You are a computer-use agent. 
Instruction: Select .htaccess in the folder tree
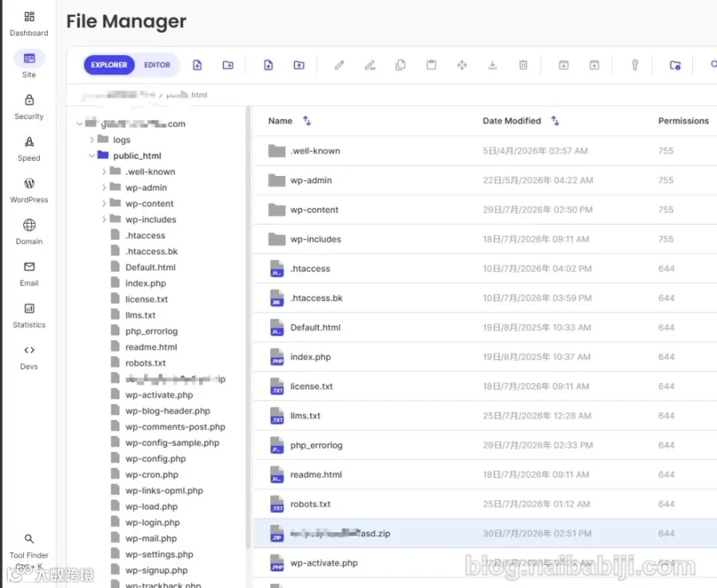(145, 236)
